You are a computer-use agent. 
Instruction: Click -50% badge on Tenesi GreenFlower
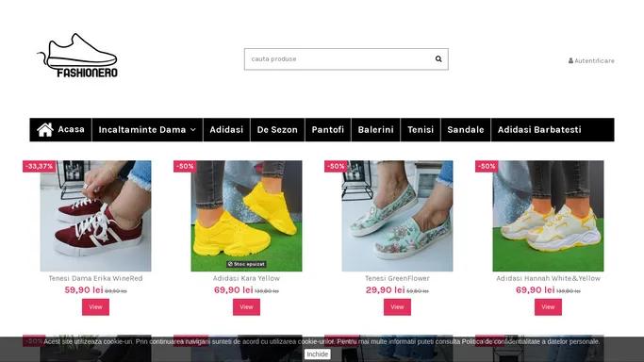[336, 166]
